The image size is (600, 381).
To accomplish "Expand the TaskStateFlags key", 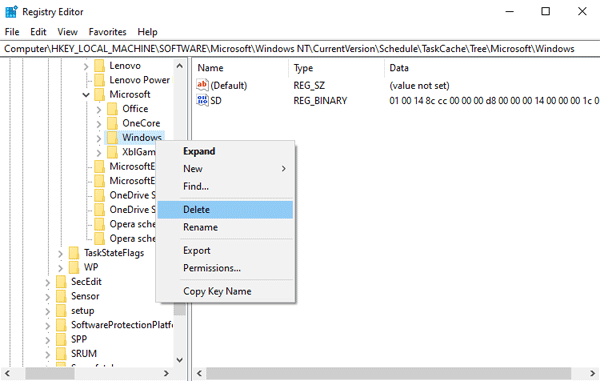I will 60,254.
